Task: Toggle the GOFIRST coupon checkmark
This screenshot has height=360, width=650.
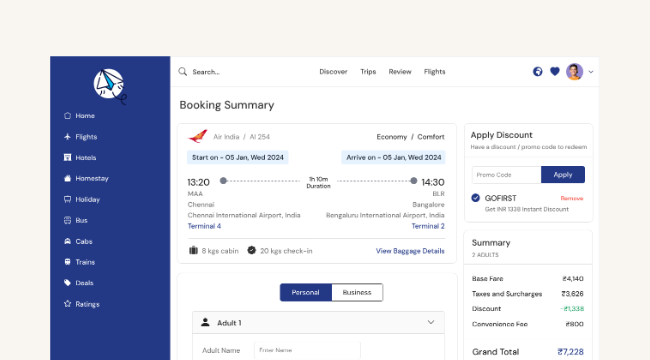Action: tap(475, 198)
